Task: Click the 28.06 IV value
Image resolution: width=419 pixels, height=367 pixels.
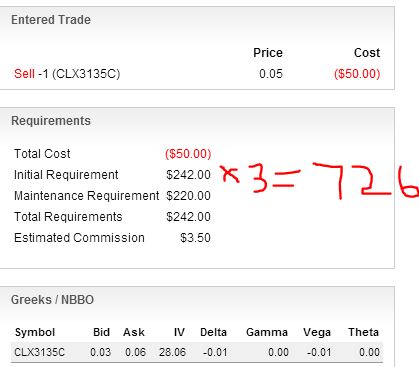Action: pyautogui.click(x=172, y=352)
